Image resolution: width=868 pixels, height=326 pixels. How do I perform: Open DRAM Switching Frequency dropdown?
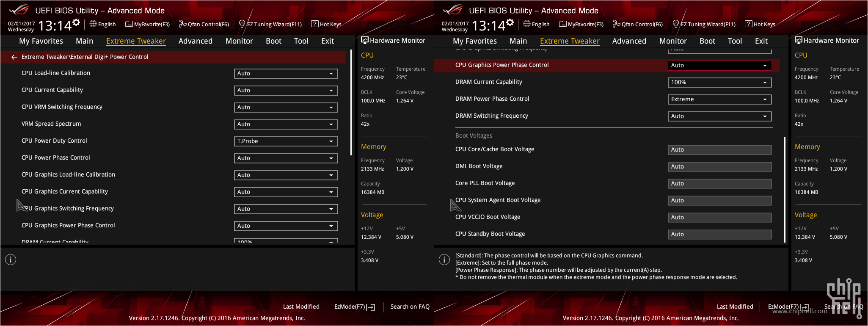coord(720,116)
